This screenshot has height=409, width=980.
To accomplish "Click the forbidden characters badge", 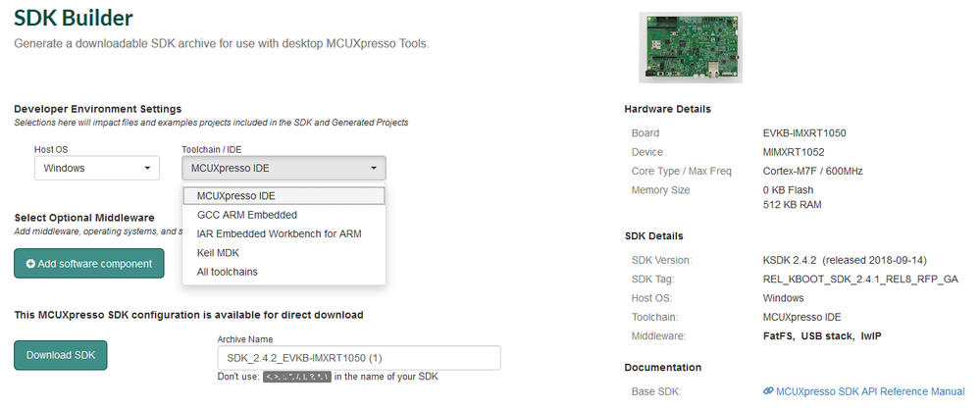I will tap(297, 378).
